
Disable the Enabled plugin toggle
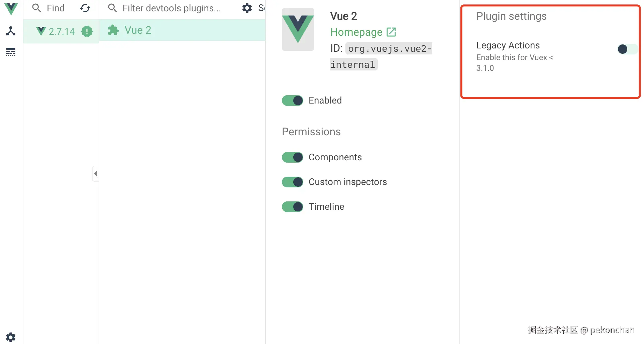click(293, 101)
